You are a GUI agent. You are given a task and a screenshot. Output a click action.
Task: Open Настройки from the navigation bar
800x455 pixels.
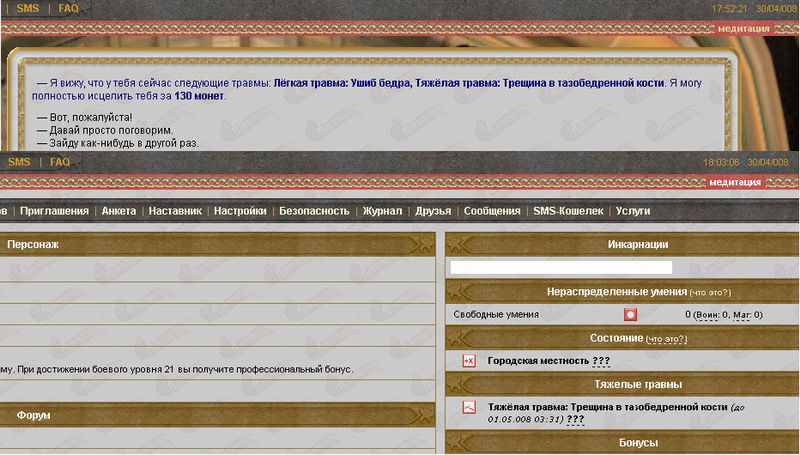coord(240,211)
